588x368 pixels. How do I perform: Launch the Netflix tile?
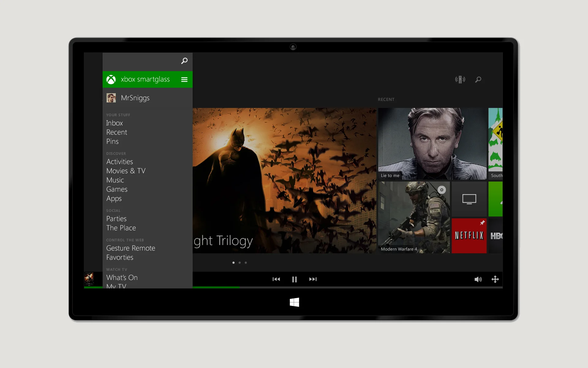click(x=469, y=236)
